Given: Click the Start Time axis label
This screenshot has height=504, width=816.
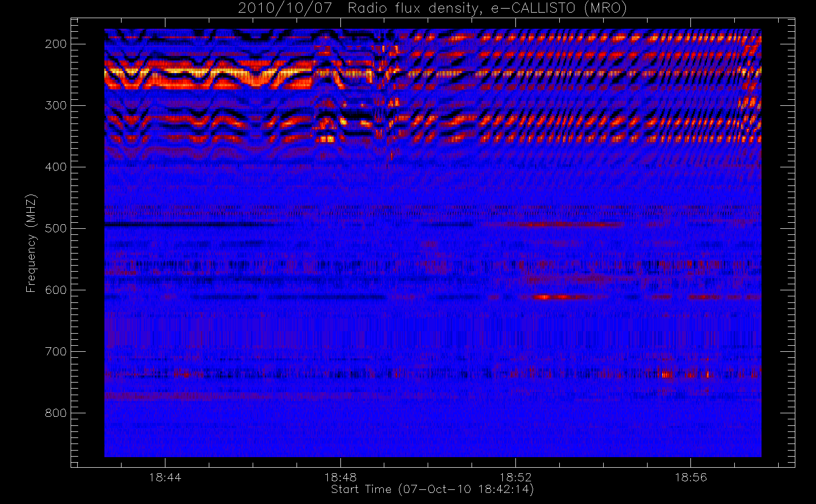Looking at the screenshot, I should pyautogui.click(x=432, y=489).
